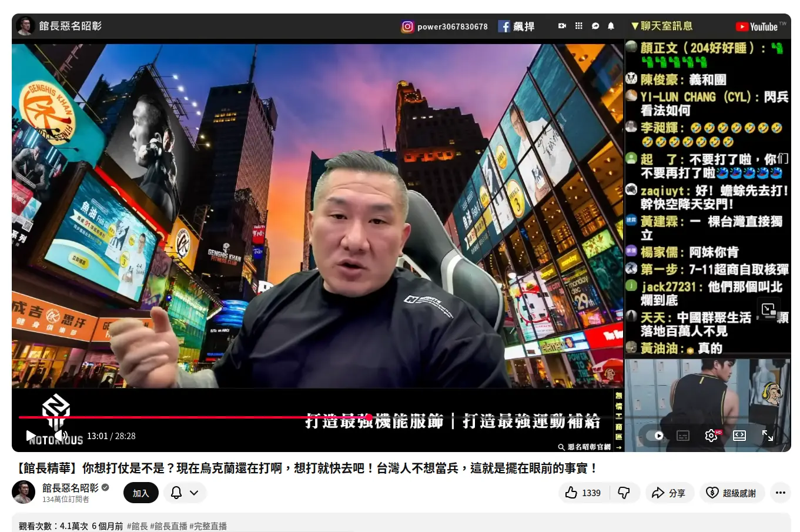800x532 pixels.
Task: Click the red video progress bar scrubber
Action: click(369, 417)
